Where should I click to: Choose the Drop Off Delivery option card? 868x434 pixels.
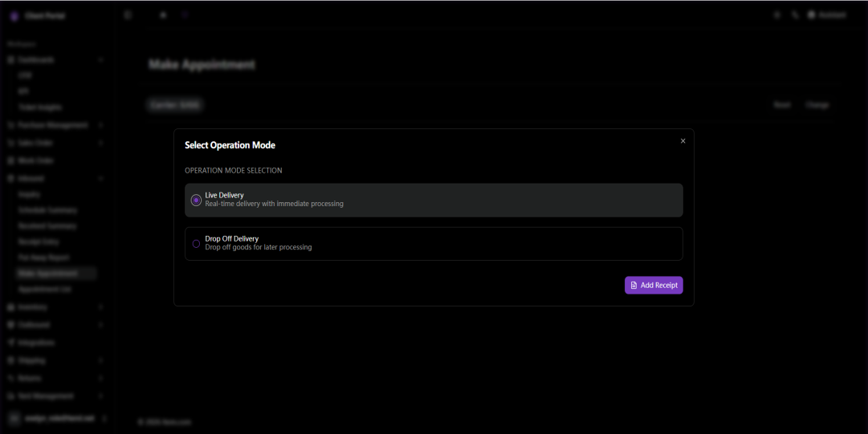point(434,244)
